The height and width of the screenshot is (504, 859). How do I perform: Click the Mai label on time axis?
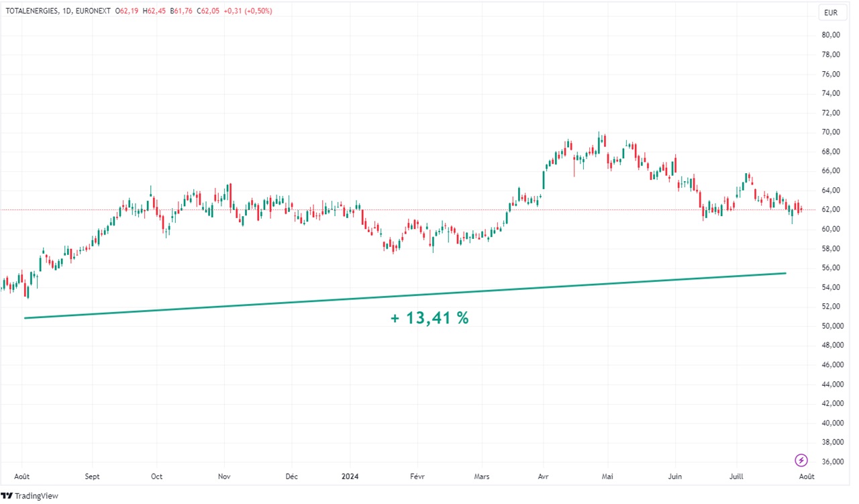pos(607,476)
